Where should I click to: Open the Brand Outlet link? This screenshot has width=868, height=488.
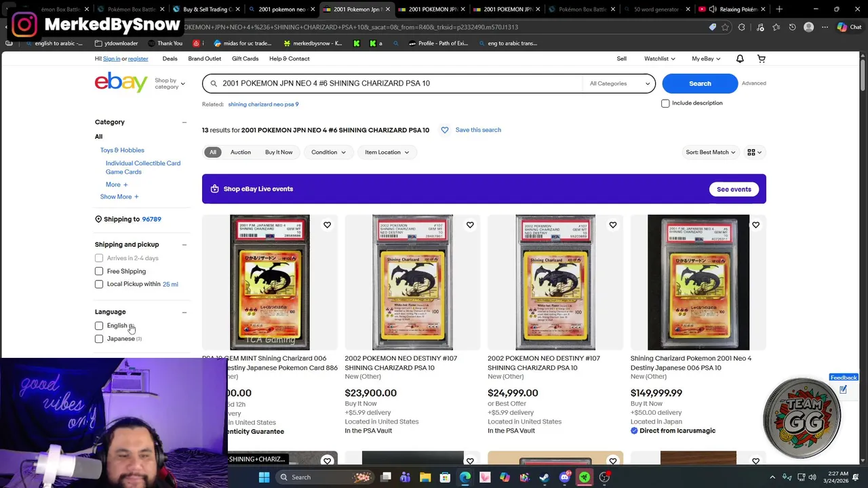pos(205,59)
